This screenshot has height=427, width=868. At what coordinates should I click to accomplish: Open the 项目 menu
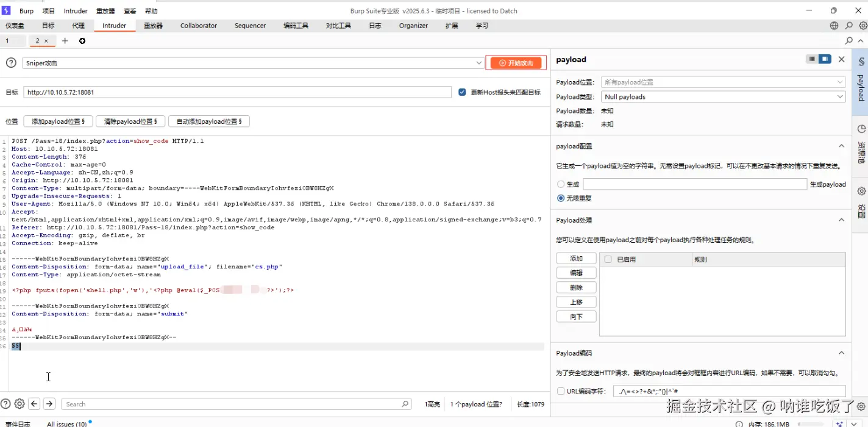49,11
